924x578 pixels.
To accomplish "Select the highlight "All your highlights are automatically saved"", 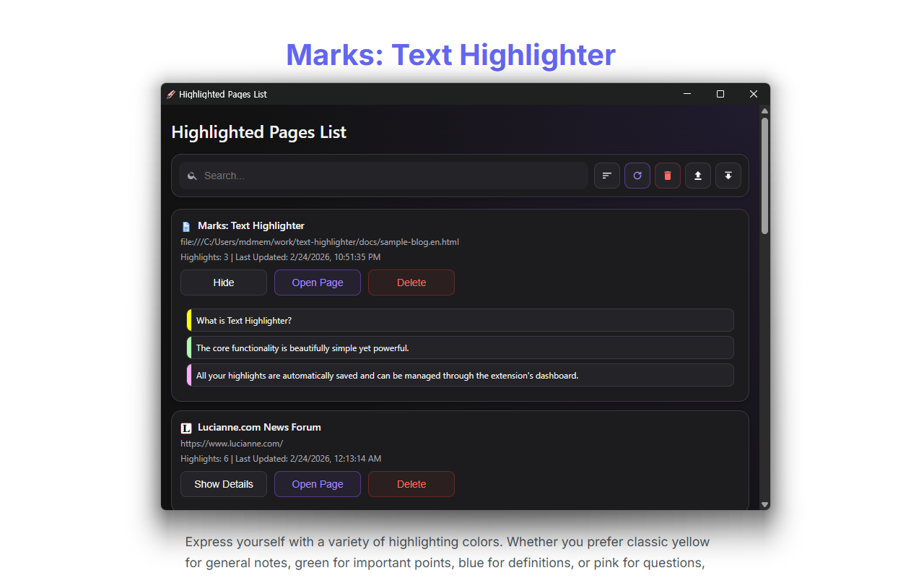I will 460,375.
